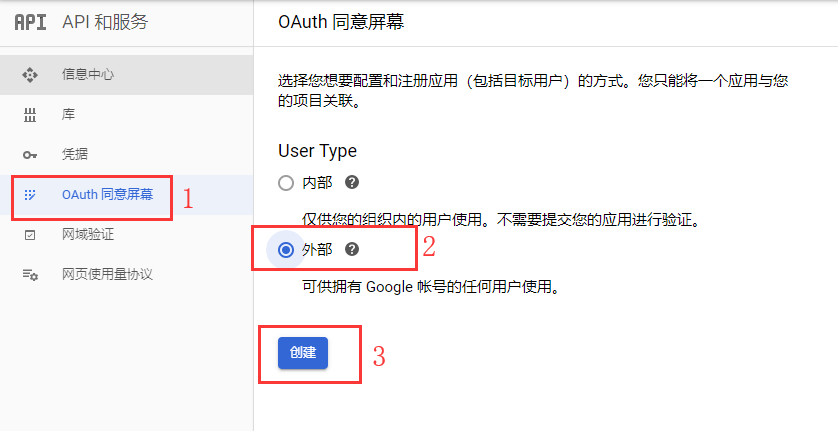
Task: Click the 凭据 key icon
Action: point(30,155)
